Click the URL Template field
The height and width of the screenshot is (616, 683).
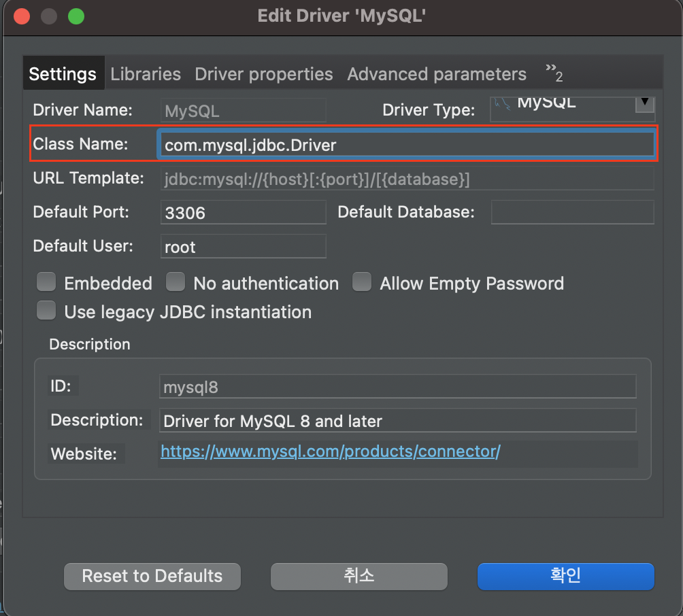point(407,179)
